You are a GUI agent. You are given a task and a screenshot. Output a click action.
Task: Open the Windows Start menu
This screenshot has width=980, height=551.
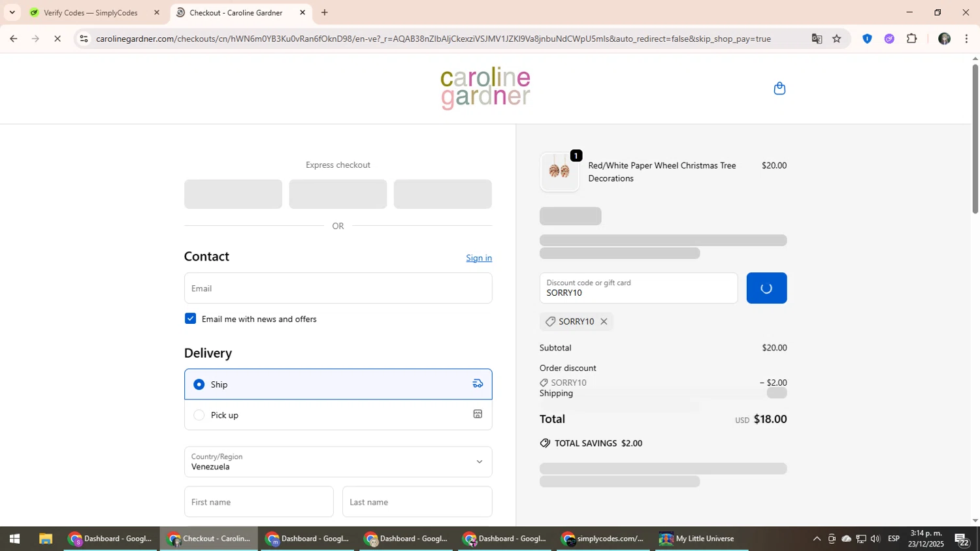pos(14,539)
